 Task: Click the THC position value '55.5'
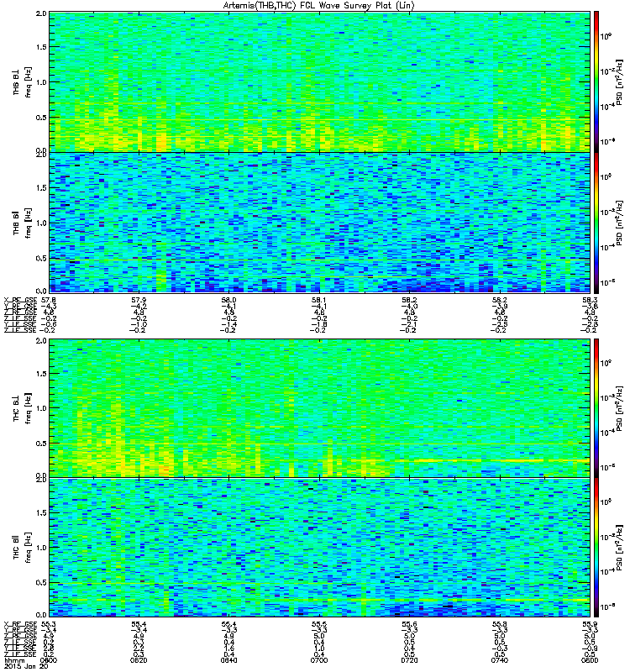319,624
